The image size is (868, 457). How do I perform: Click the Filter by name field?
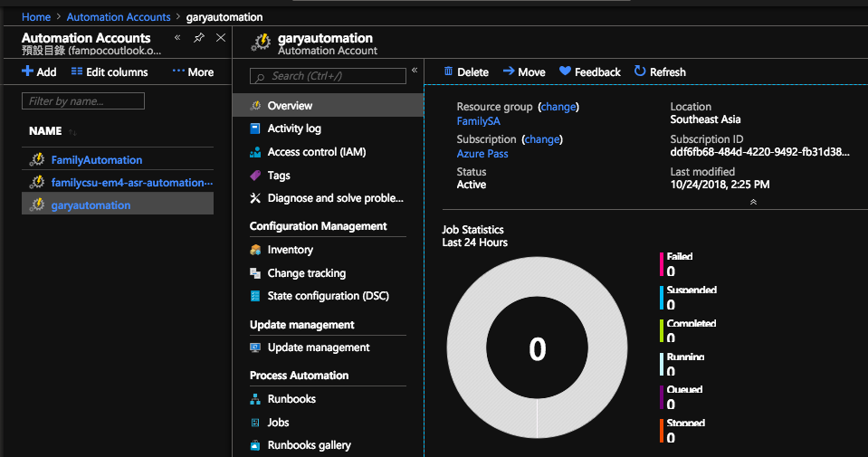(83, 100)
